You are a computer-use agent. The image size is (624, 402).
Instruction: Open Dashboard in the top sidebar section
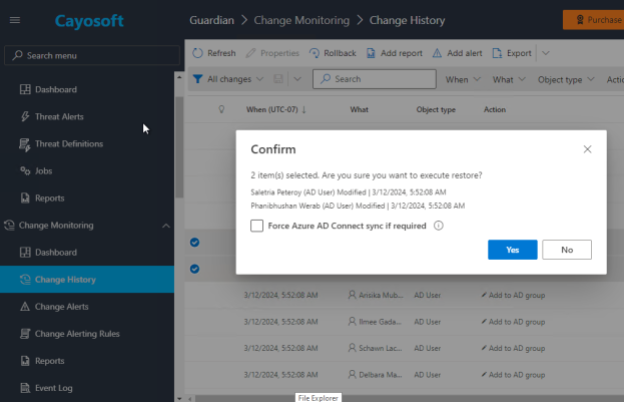(56, 90)
